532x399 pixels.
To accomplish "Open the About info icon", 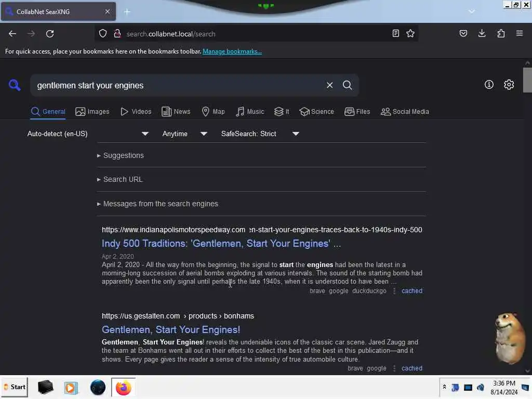I will point(489,85).
